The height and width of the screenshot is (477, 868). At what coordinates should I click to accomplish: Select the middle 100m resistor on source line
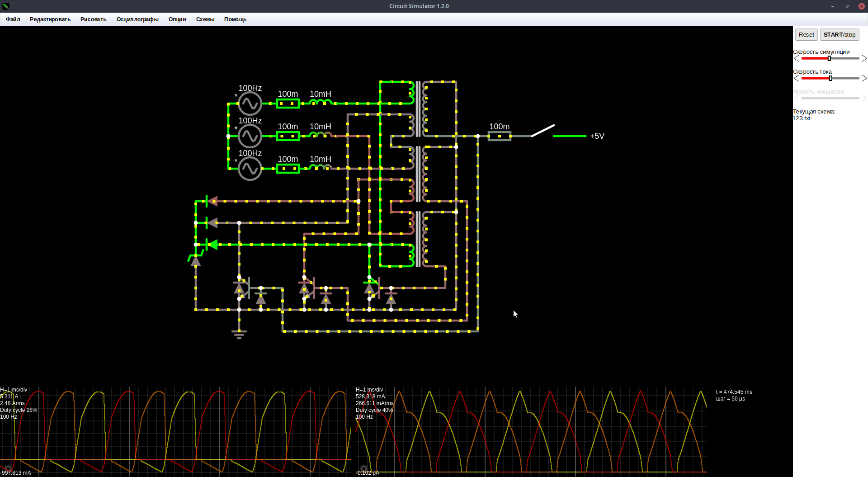click(288, 136)
